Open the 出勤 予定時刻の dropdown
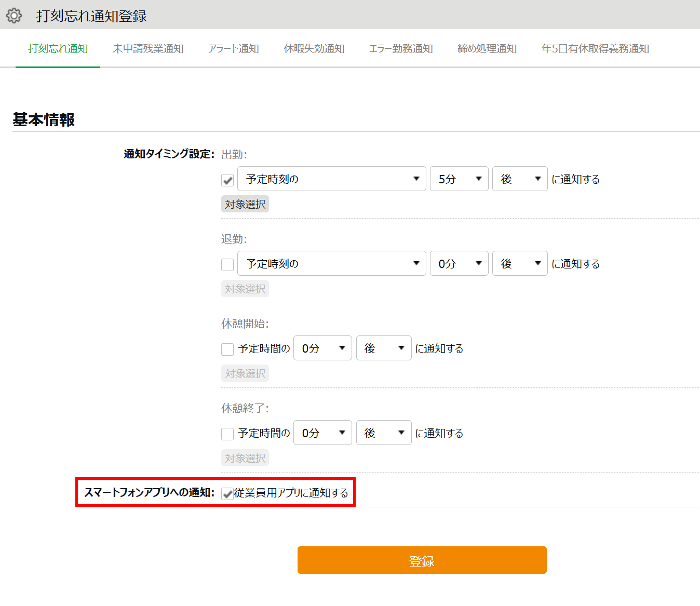 [332, 179]
